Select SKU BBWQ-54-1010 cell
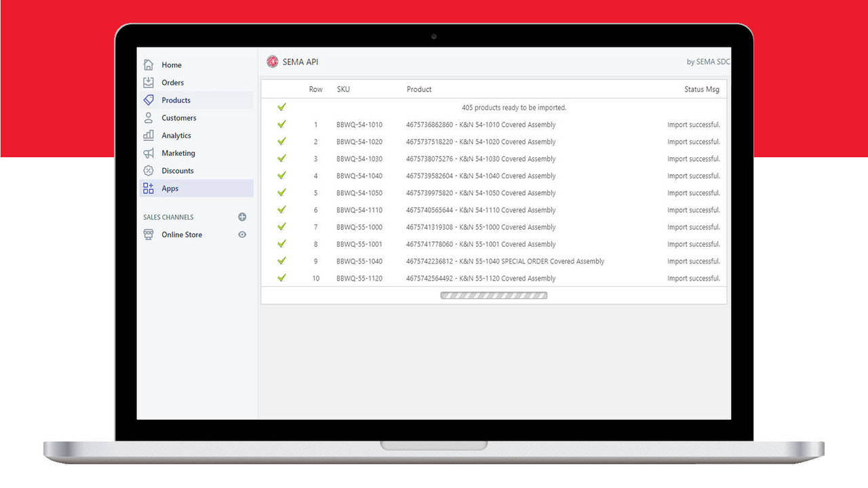 [x=359, y=125]
